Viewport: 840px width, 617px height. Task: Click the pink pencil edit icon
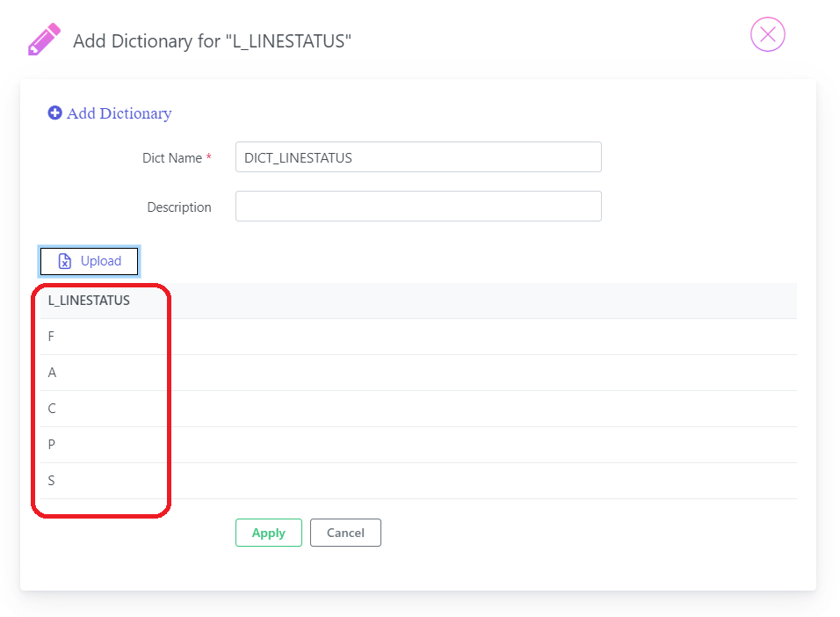pos(44,40)
